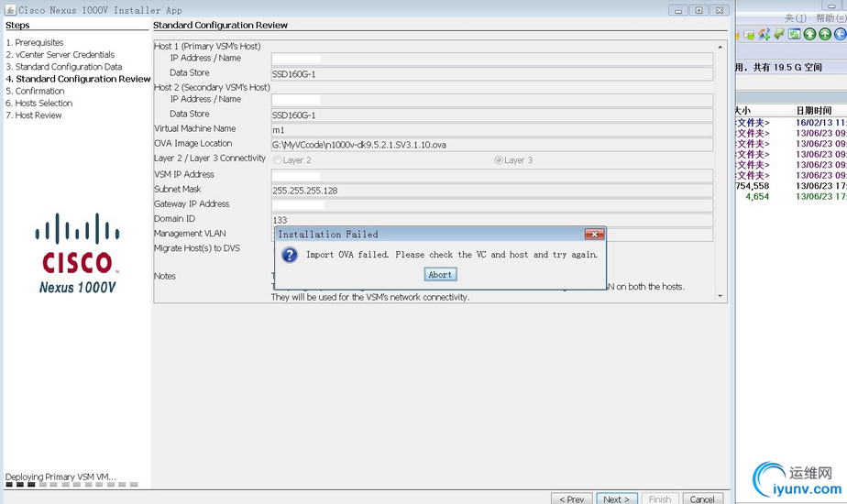Click the Domain ID field showing 133
Image resolution: width=847 pixels, height=504 pixels.
click(491, 220)
